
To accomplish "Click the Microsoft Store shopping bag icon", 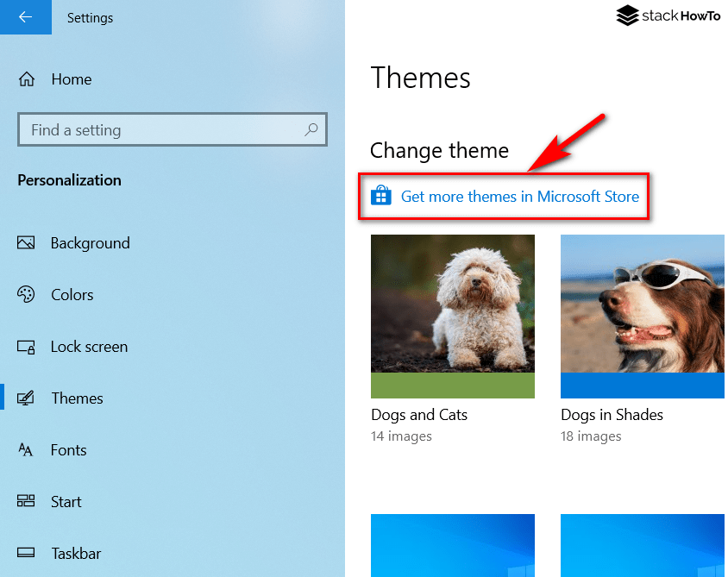I will (x=382, y=196).
